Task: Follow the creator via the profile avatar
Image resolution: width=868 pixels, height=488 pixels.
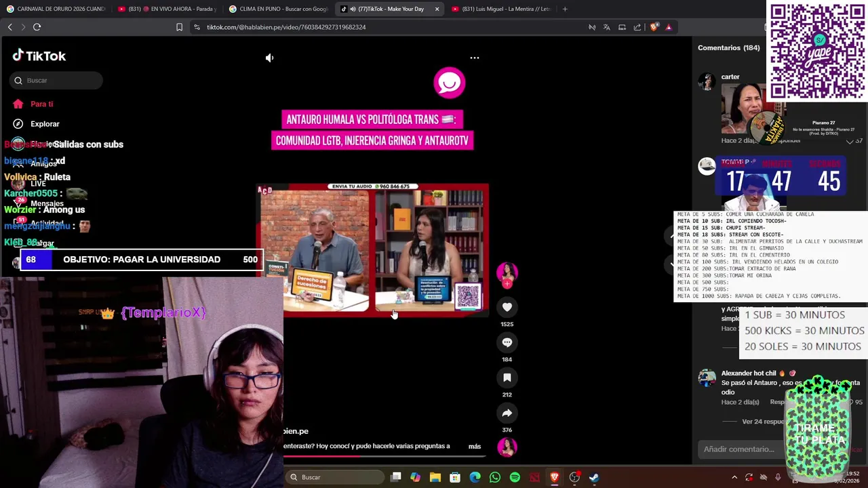Action: click(507, 273)
